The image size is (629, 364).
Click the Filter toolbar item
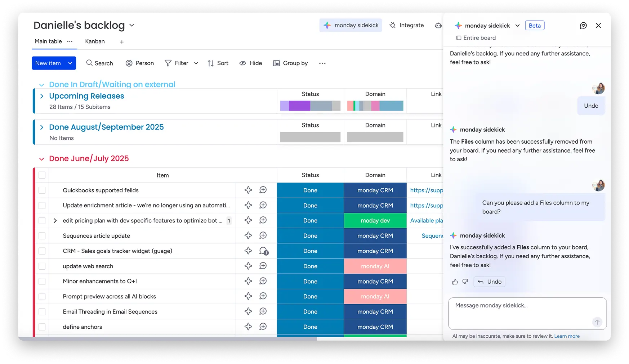click(x=177, y=63)
